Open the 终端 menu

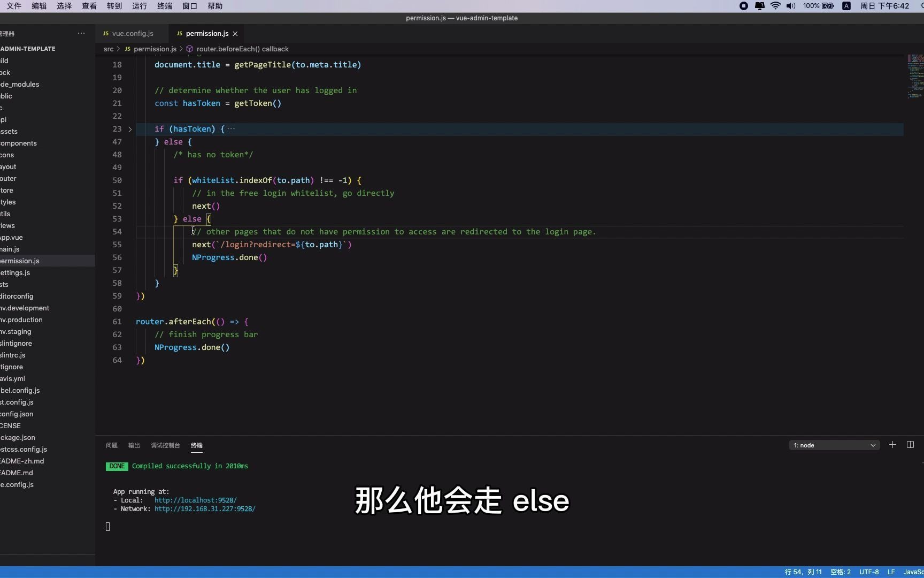tap(165, 6)
